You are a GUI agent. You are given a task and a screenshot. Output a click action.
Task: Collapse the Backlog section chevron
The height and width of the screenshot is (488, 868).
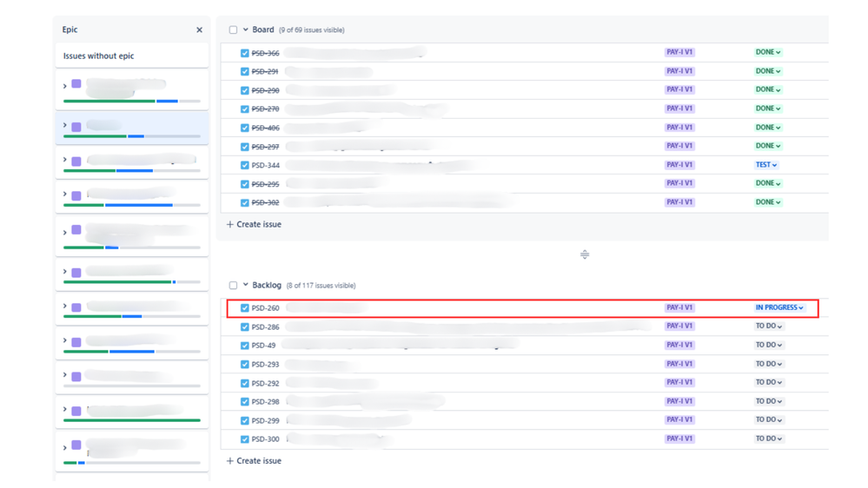click(x=245, y=285)
